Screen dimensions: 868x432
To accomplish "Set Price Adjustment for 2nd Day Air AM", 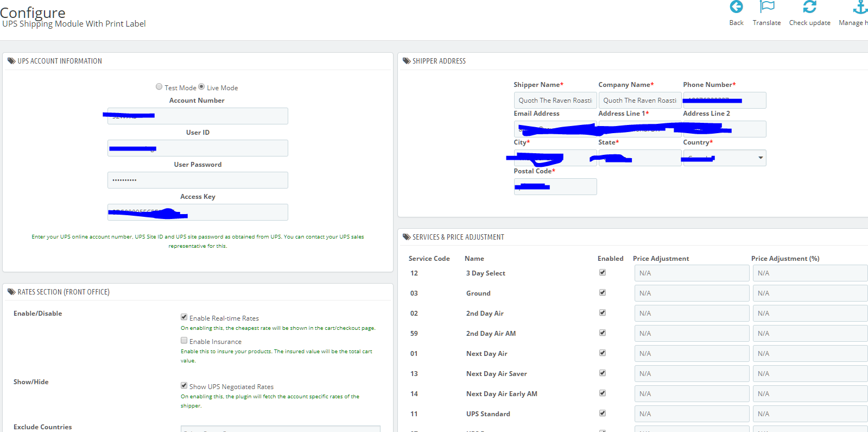I will click(692, 334).
